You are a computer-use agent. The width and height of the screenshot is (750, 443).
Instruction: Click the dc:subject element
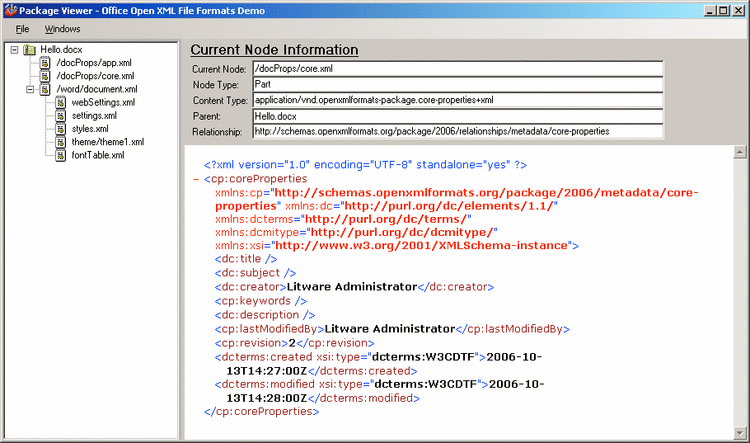point(255,273)
